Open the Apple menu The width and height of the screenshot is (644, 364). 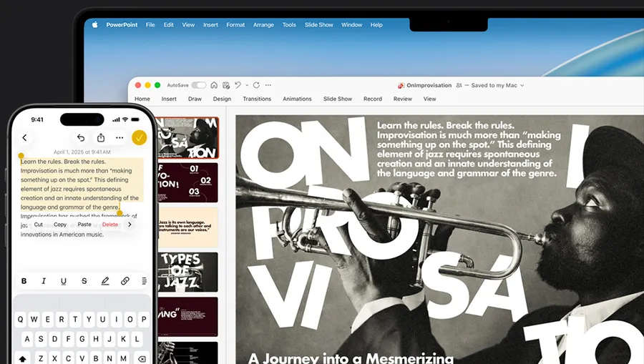94,25
